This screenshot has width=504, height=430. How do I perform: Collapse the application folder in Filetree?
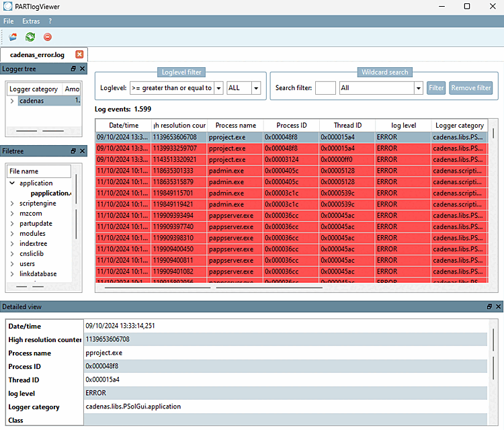[x=12, y=183]
